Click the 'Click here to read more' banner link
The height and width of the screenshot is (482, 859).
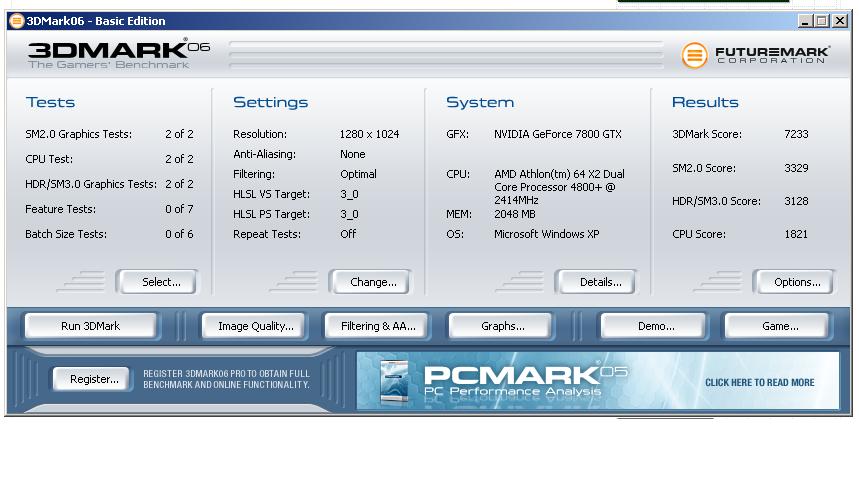(759, 382)
